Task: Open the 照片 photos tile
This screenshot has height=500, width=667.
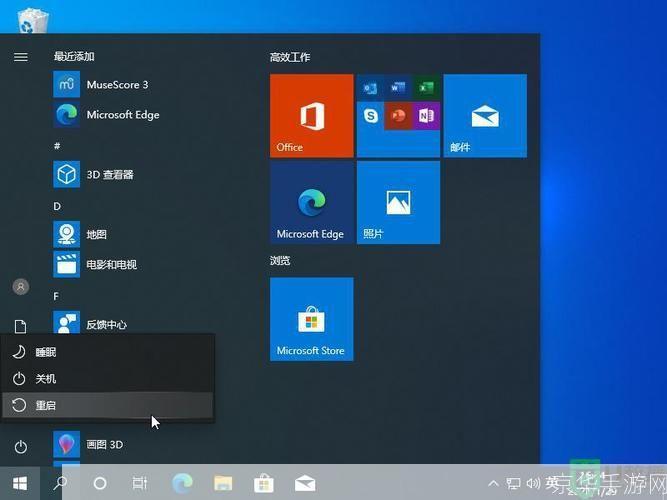Action: [399, 203]
